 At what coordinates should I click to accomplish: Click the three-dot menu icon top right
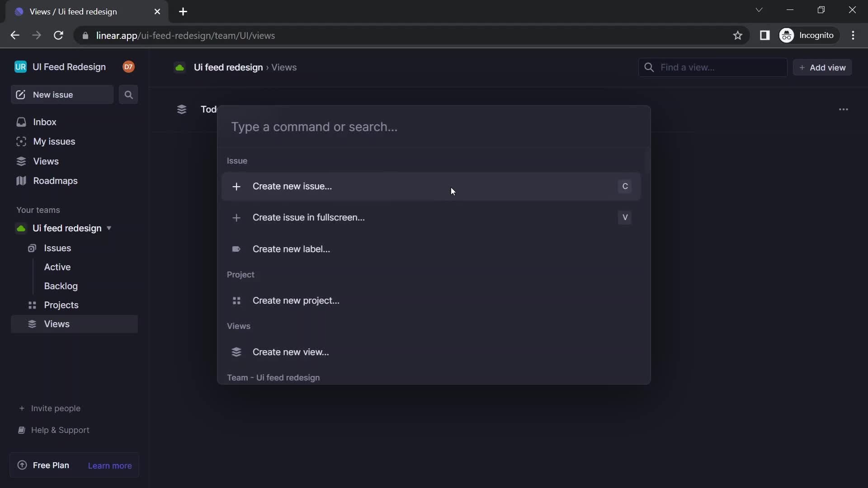point(844,109)
